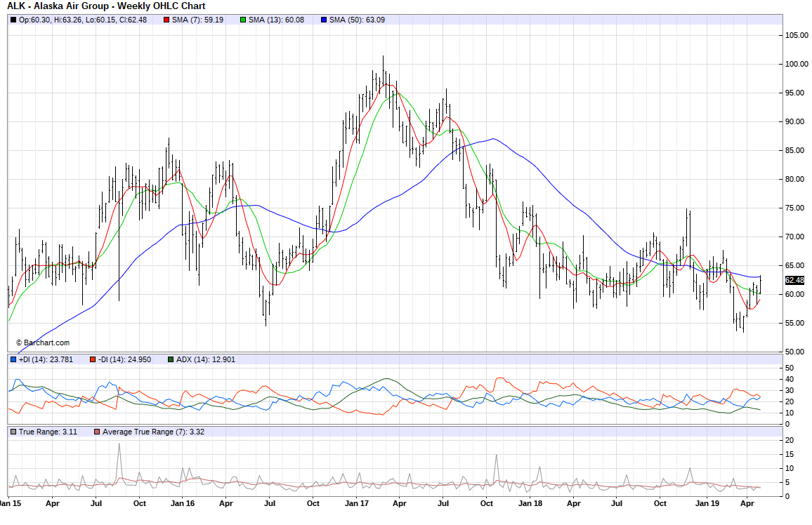Click the dark green ADX (14) legend square

(171, 359)
